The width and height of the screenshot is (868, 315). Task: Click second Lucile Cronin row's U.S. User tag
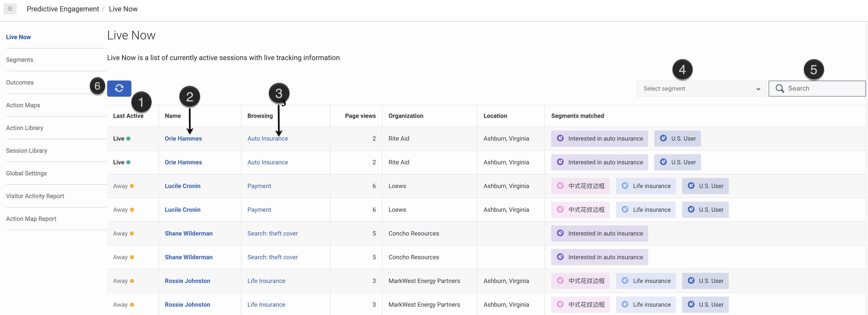[x=705, y=210]
